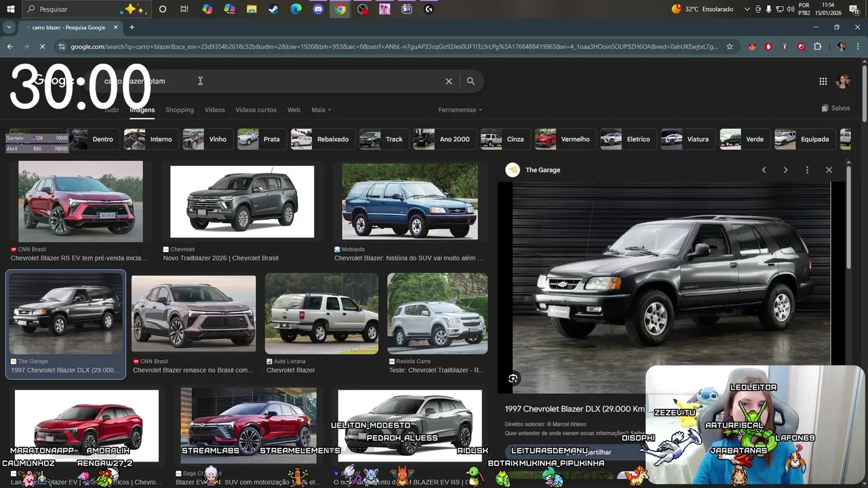Filter images by Vinho chip
This screenshot has width=868, height=488.
coord(208,139)
